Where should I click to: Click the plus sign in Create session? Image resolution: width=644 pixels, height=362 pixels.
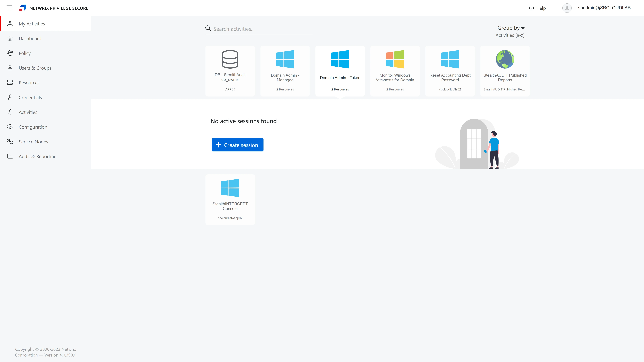click(218, 145)
